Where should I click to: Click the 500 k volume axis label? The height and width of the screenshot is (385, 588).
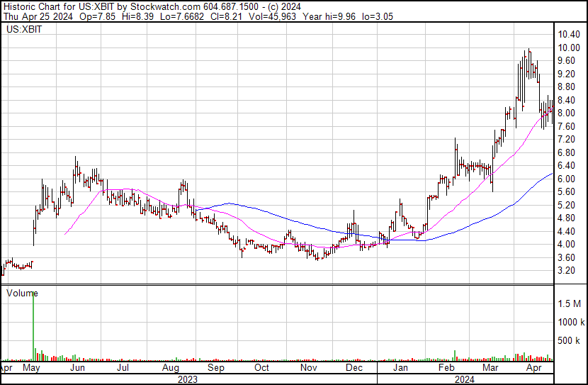[x=570, y=341]
